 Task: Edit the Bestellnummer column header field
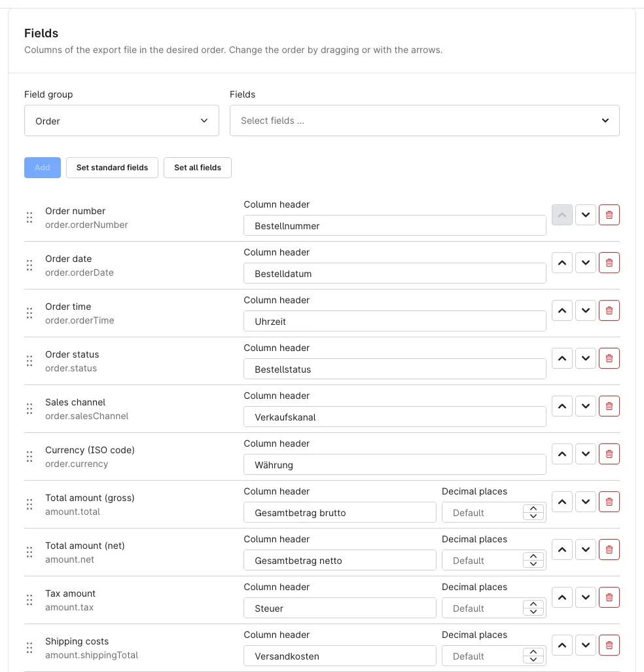tap(395, 225)
